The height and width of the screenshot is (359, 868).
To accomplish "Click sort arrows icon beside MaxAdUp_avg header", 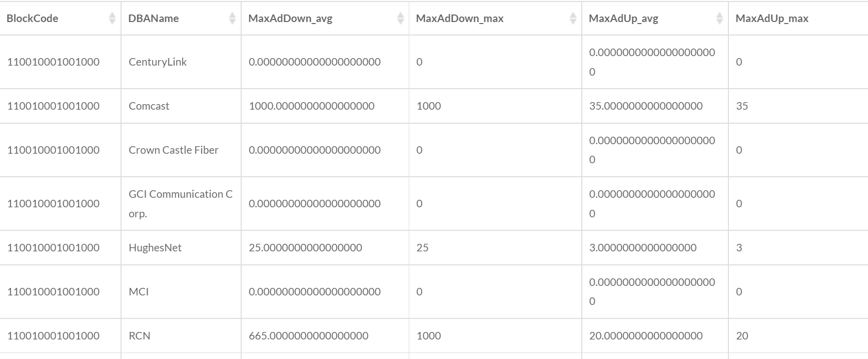I will [x=719, y=19].
